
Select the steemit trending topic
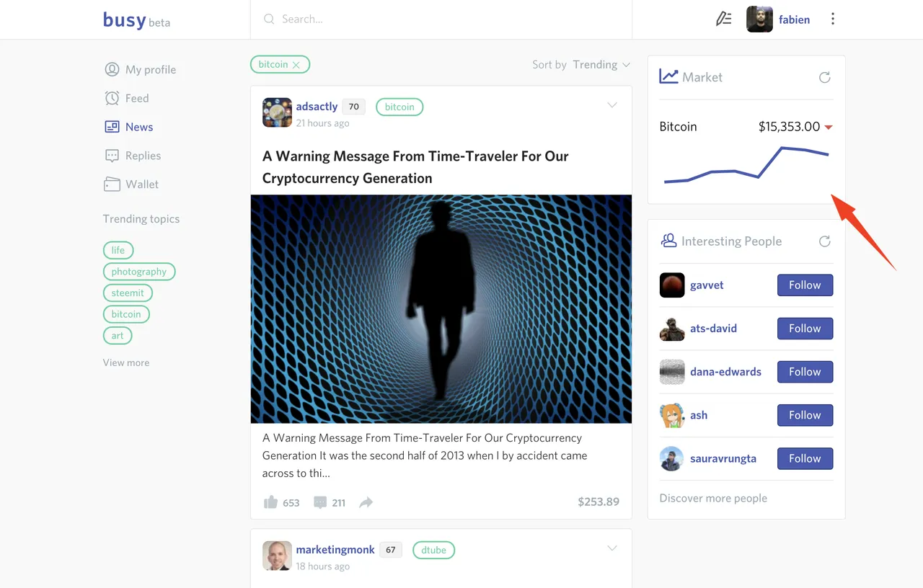(128, 293)
